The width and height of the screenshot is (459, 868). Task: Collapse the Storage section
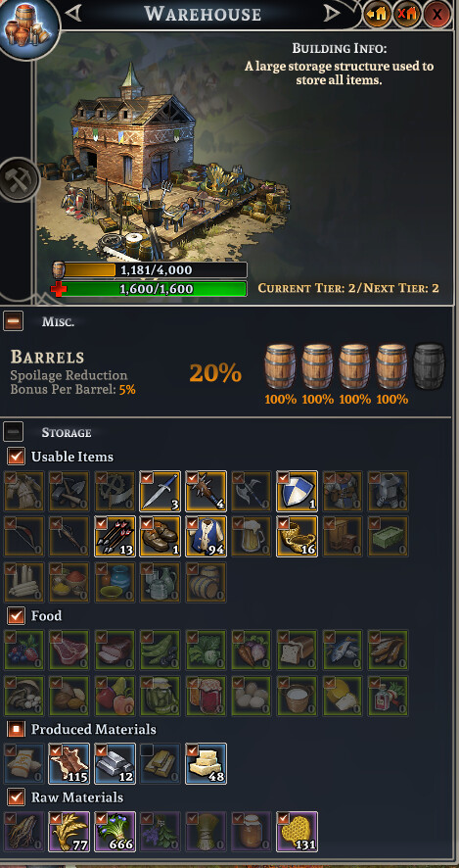click(x=14, y=431)
